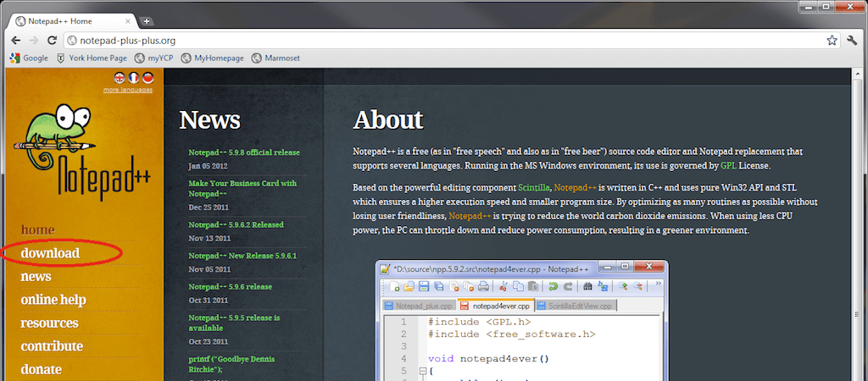This screenshot has height=381, width=868.
Task: Select the notepad4ever.cpp tab in screenshot
Action: (495, 306)
